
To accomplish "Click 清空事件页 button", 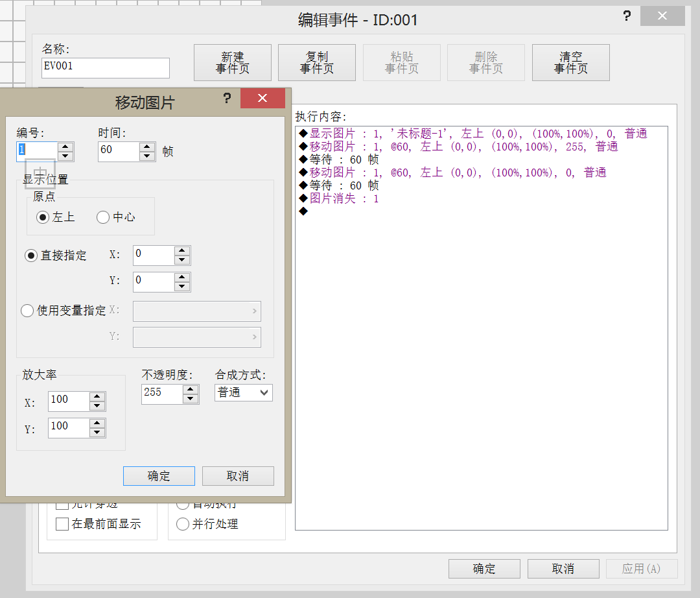I will click(571, 62).
